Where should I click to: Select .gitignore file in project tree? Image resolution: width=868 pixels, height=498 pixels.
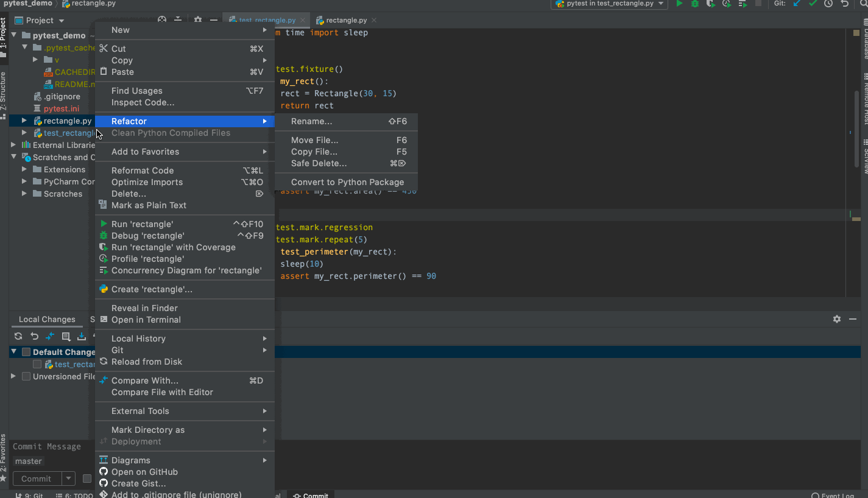[57, 96]
